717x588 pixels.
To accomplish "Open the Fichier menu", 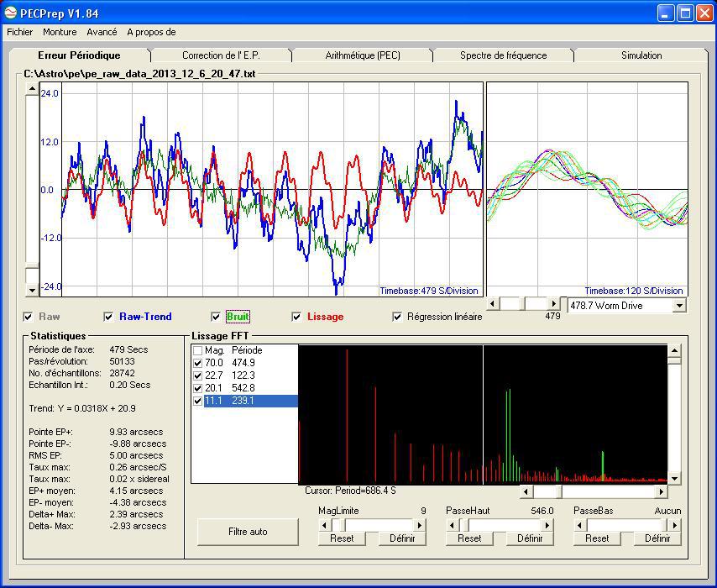I will (19, 32).
